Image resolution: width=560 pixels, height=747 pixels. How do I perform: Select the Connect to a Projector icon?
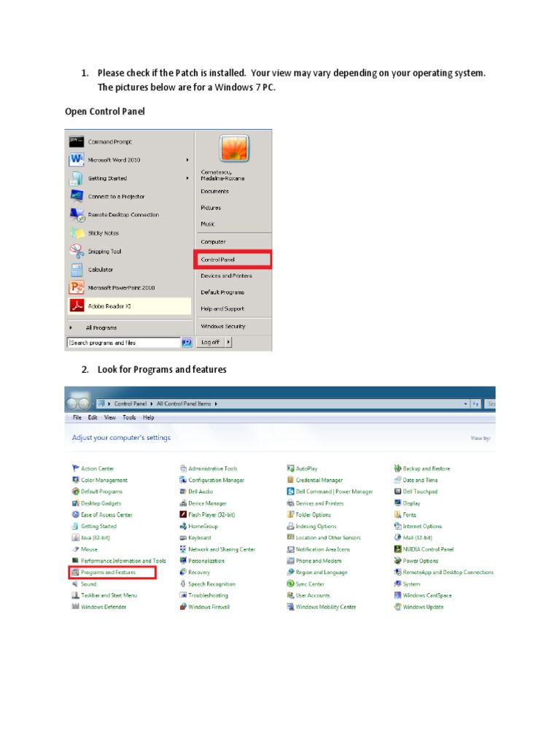(76, 196)
